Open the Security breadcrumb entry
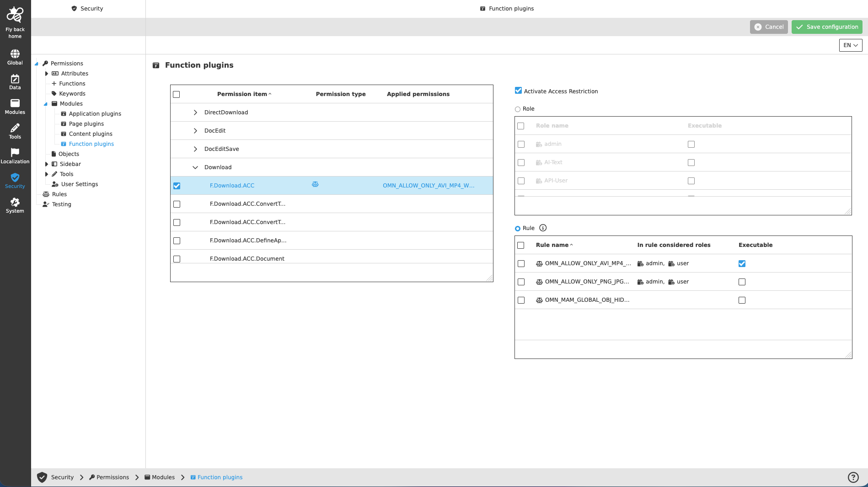 [x=62, y=477]
